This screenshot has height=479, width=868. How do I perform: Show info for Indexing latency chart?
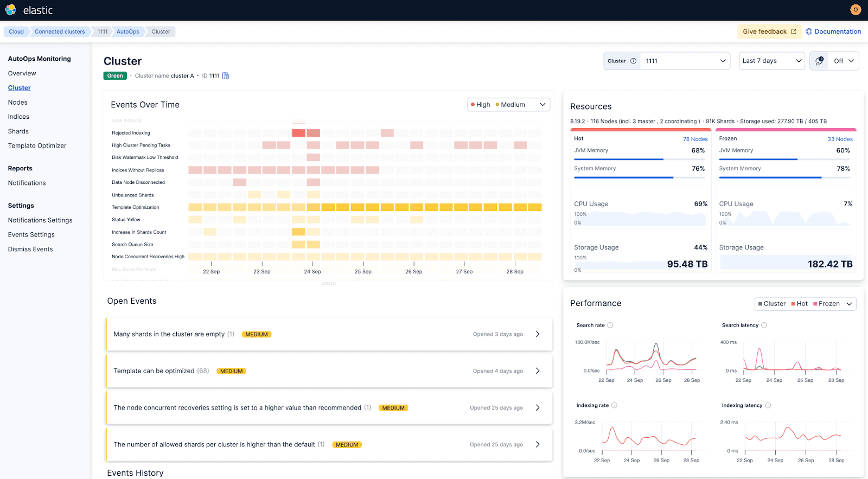pyautogui.click(x=768, y=406)
